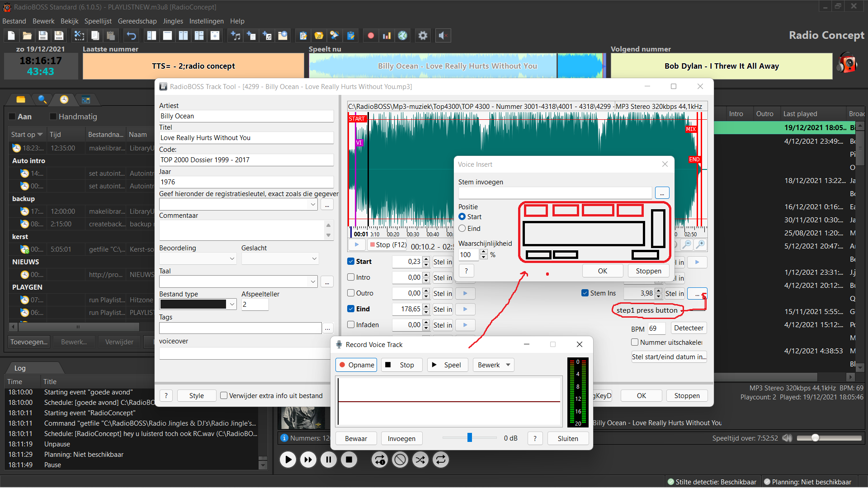Add a music track with the plus-note icon

236,36
